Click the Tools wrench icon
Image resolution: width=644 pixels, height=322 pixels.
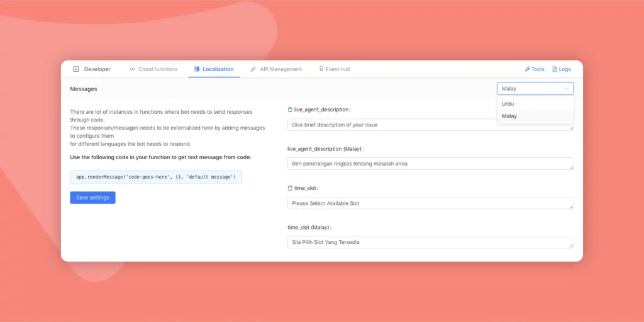click(528, 69)
